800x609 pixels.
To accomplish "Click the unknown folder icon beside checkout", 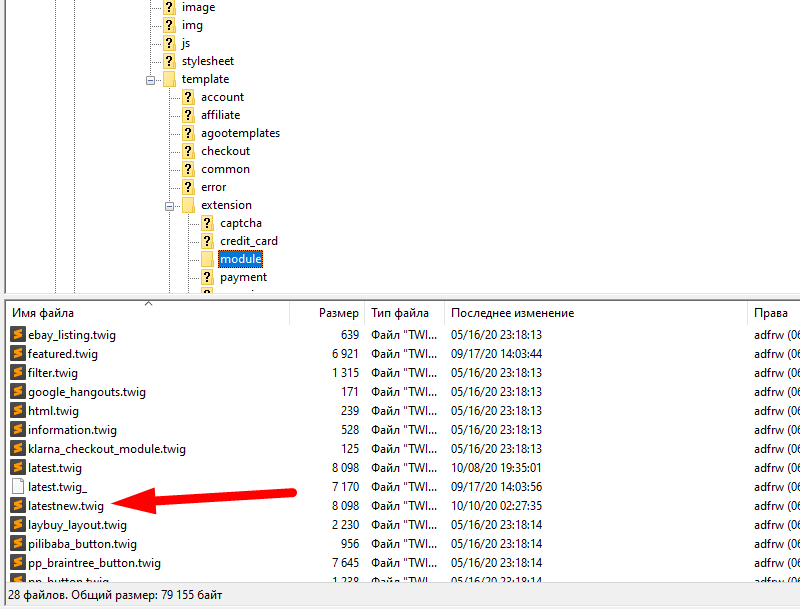I will point(188,151).
